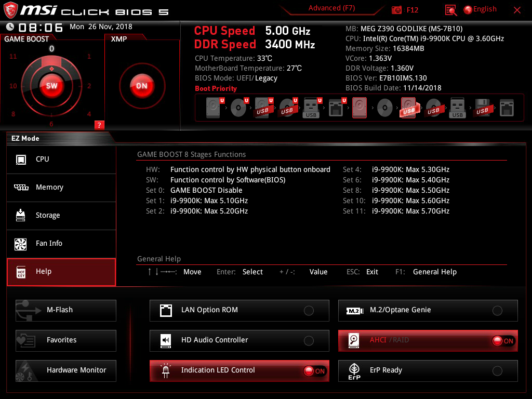This screenshot has height=399, width=532.
Task: Switch the AHCI/RAID ON toggle
Action: click(503, 341)
